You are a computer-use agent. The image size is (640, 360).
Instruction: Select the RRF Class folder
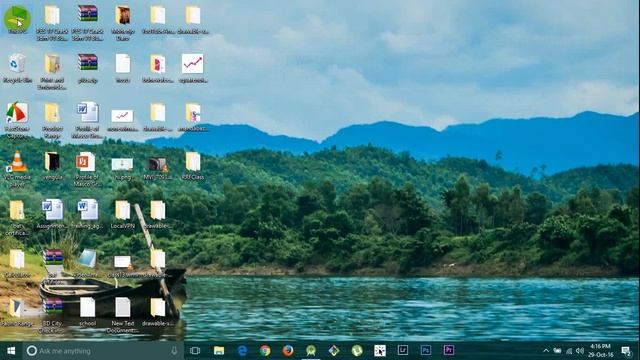click(x=193, y=166)
